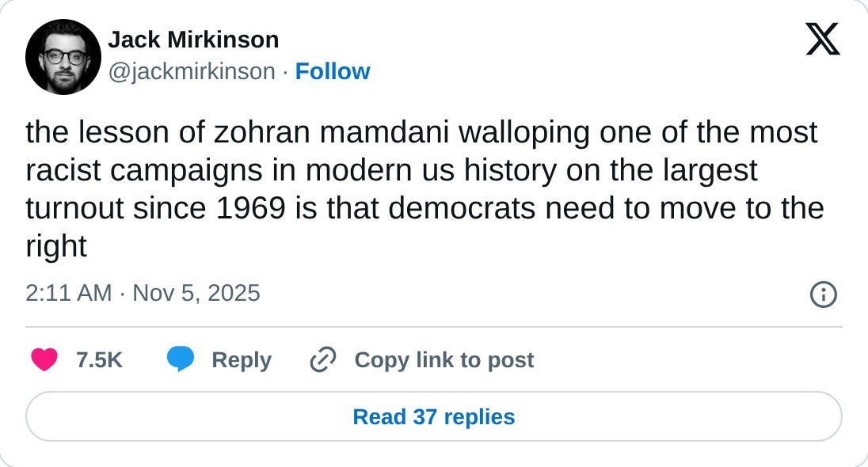868x467 pixels.
Task: Click the 2:11 AM time text
Action: tap(68, 294)
